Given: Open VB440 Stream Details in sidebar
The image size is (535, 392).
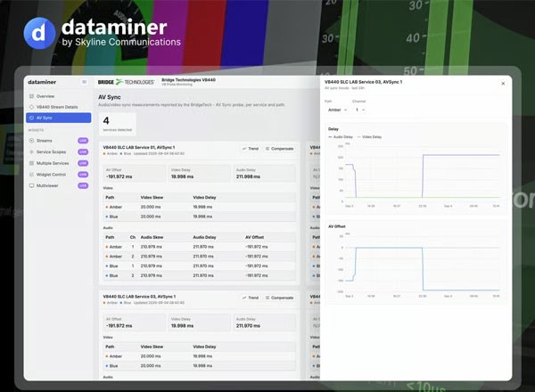Looking at the screenshot, I should [x=58, y=107].
